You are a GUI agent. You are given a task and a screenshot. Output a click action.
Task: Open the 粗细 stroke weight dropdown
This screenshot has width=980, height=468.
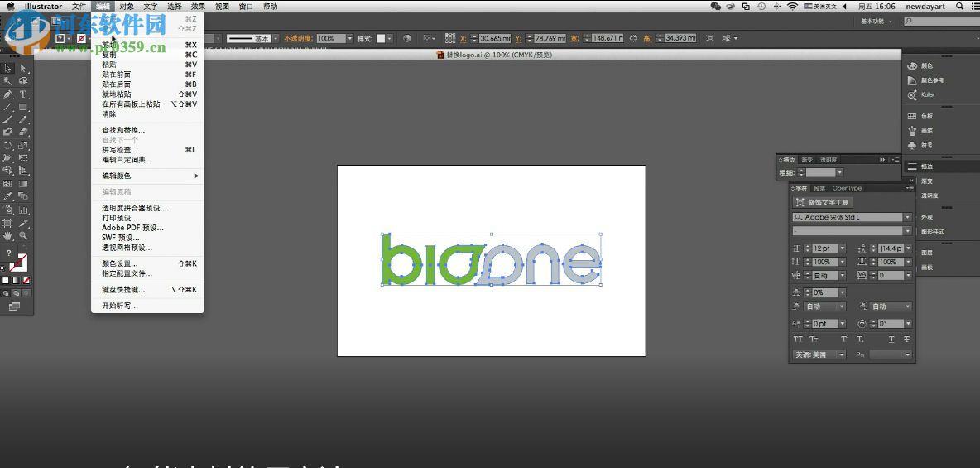tap(840, 172)
